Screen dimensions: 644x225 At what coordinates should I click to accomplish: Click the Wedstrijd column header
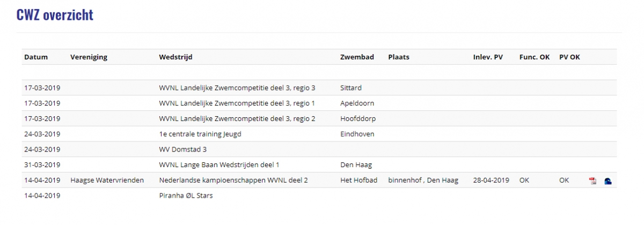point(175,57)
